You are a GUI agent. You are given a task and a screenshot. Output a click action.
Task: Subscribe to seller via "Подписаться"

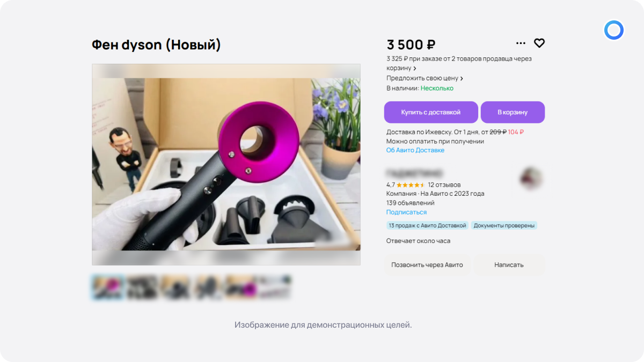(406, 212)
